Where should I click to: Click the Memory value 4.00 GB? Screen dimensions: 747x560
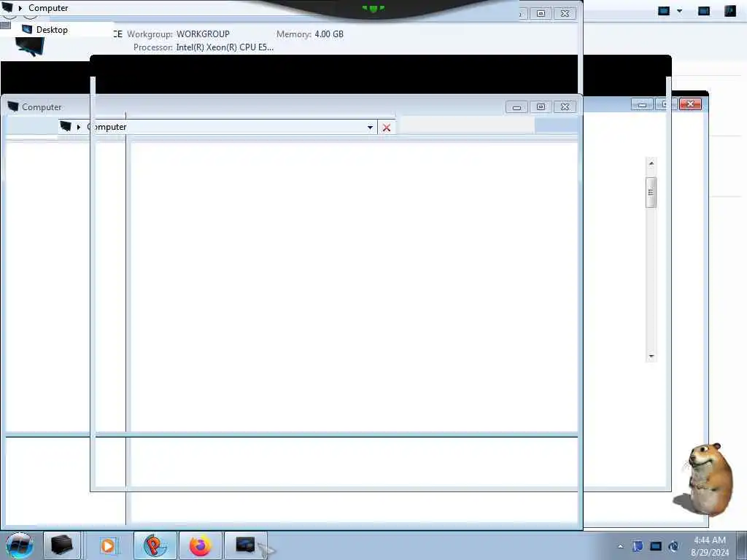pos(329,34)
